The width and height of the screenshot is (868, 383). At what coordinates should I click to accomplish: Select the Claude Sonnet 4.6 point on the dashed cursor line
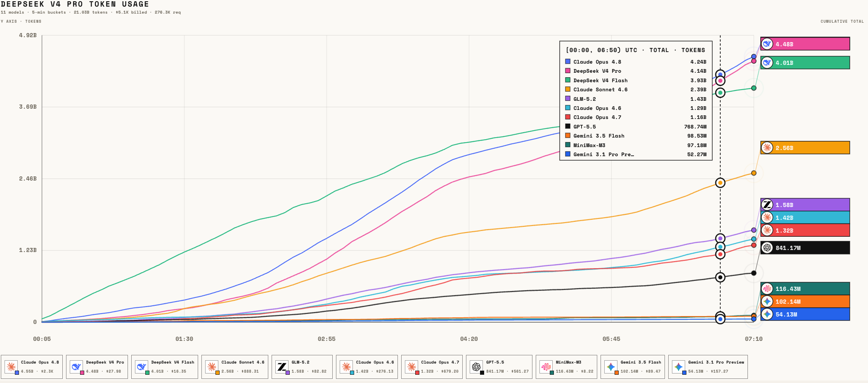pos(720,183)
